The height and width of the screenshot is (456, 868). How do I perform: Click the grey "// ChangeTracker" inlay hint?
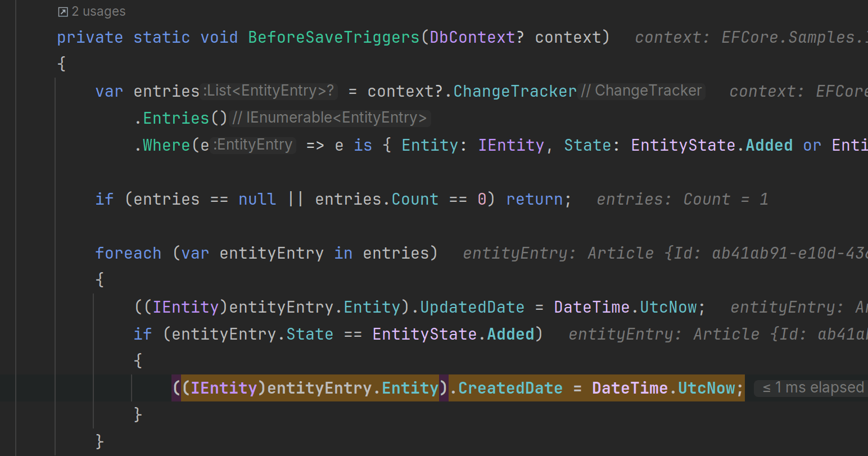642,91
